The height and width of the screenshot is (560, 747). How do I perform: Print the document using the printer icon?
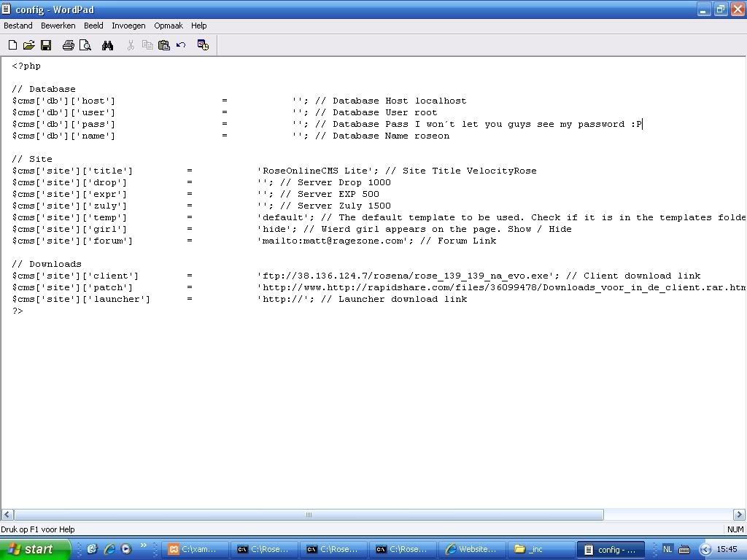pos(68,45)
